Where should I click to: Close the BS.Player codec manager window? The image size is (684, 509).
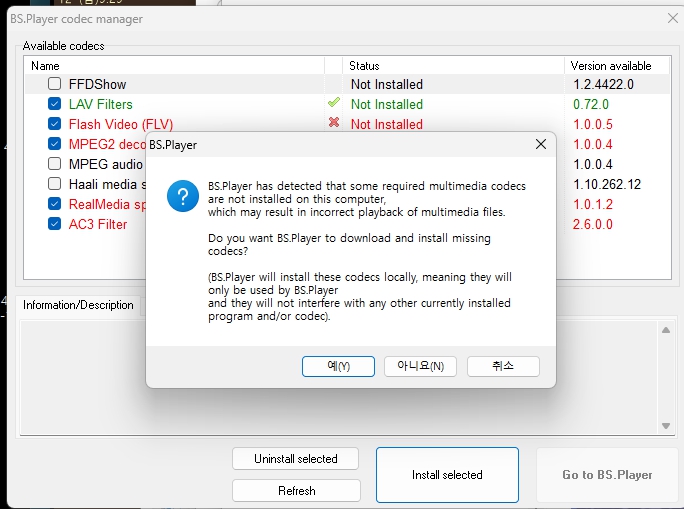pos(673,18)
